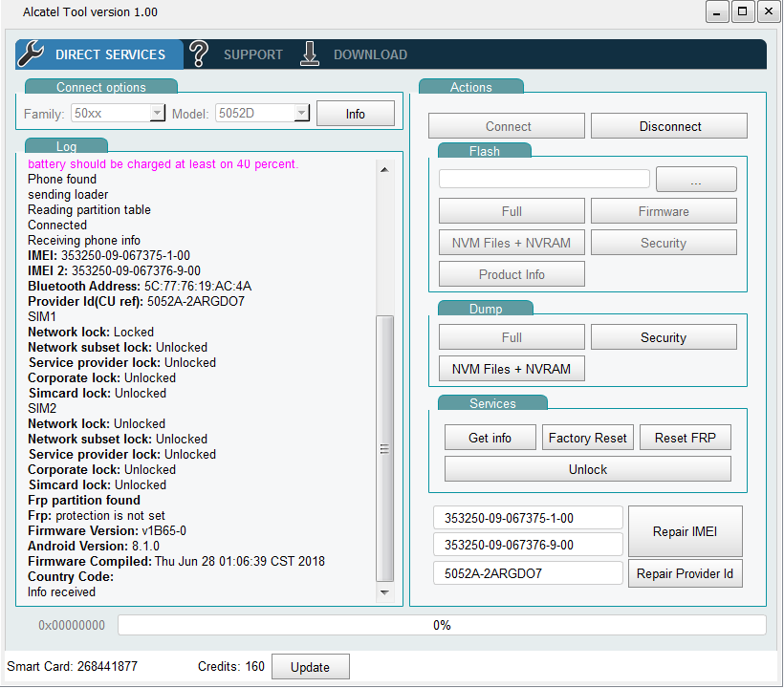Open the DIRECT SERVICES tab
Screen dimensions: 784x688
click(x=99, y=54)
